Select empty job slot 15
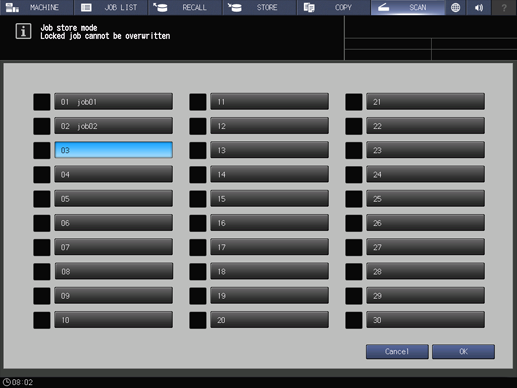This screenshot has width=517, height=388. click(269, 199)
